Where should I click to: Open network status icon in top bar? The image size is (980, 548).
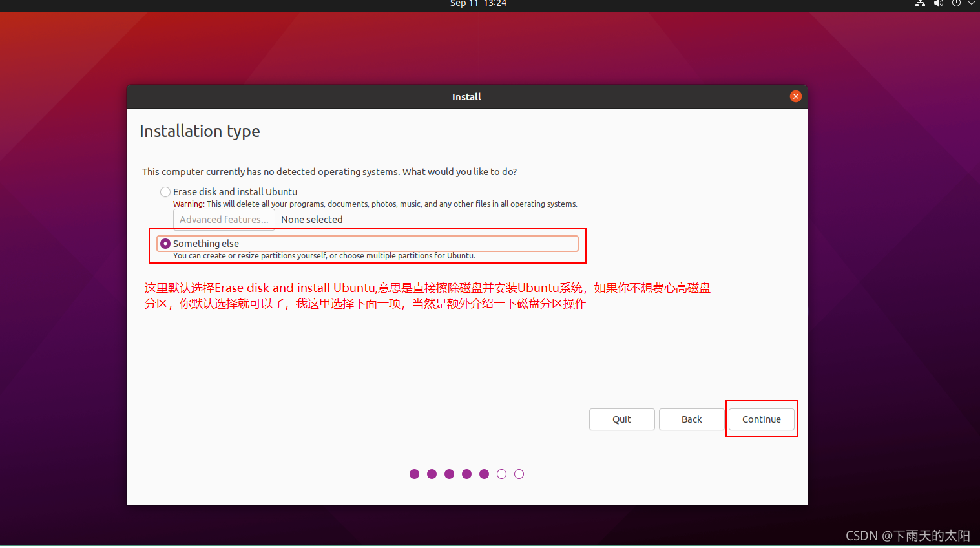point(921,3)
